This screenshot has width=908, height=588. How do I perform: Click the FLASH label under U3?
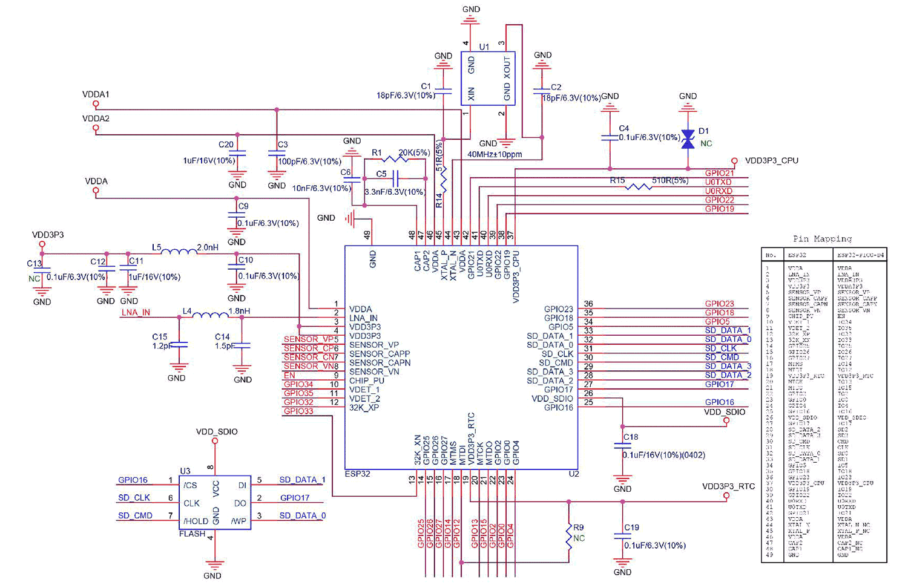pyautogui.click(x=192, y=534)
